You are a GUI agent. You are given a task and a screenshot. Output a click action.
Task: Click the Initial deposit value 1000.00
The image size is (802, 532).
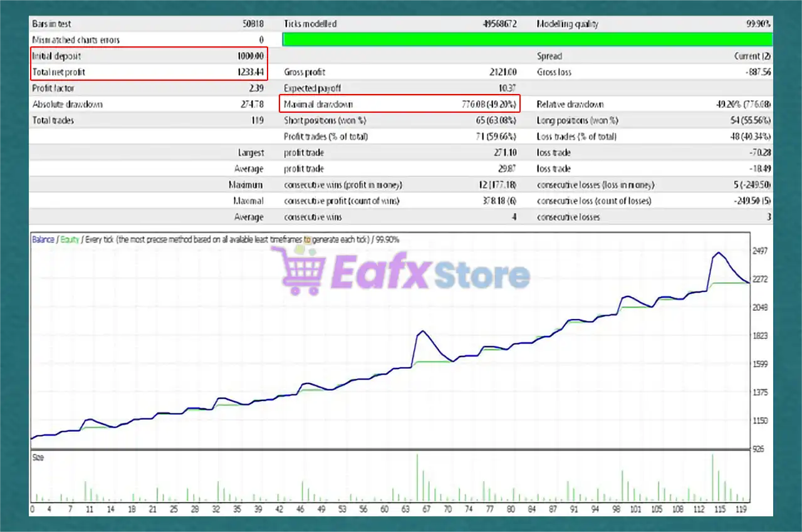click(x=250, y=56)
